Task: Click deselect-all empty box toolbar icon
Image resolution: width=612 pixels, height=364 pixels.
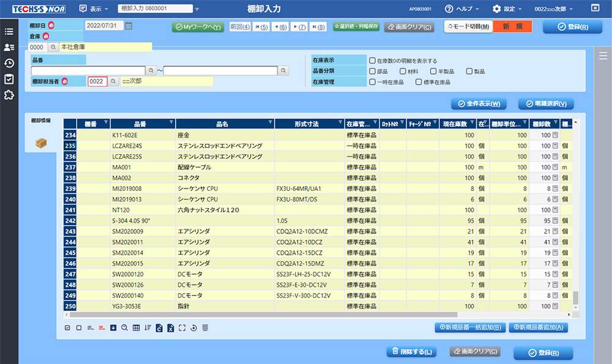Action: click(79, 328)
